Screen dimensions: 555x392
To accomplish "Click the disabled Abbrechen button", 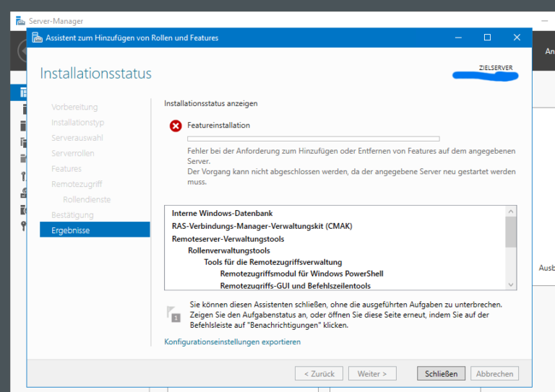I will click(x=494, y=373).
